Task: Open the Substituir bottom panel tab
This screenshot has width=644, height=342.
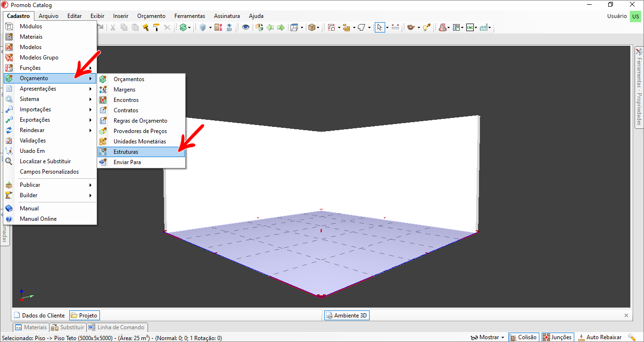Action: [67, 327]
